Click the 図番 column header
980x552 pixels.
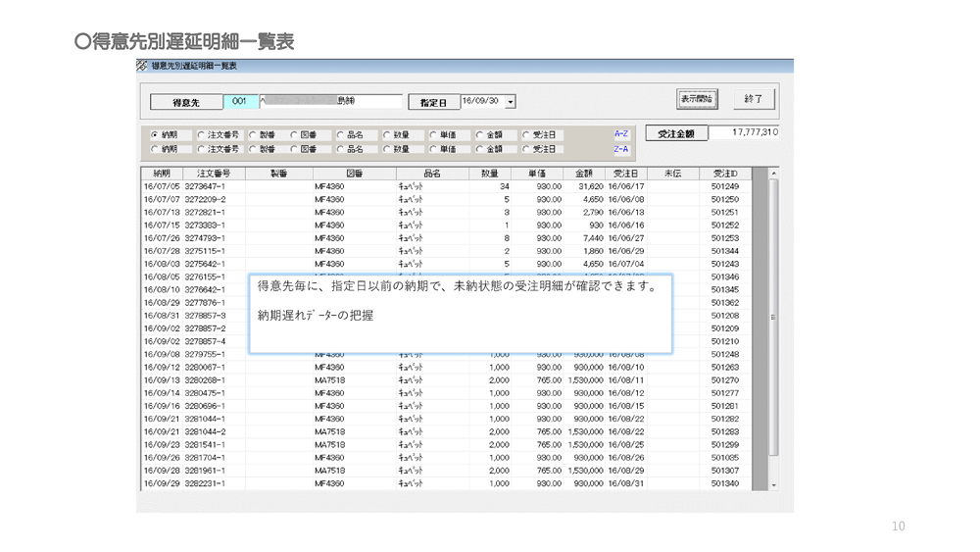pyautogui.click(x=355, y=174)
